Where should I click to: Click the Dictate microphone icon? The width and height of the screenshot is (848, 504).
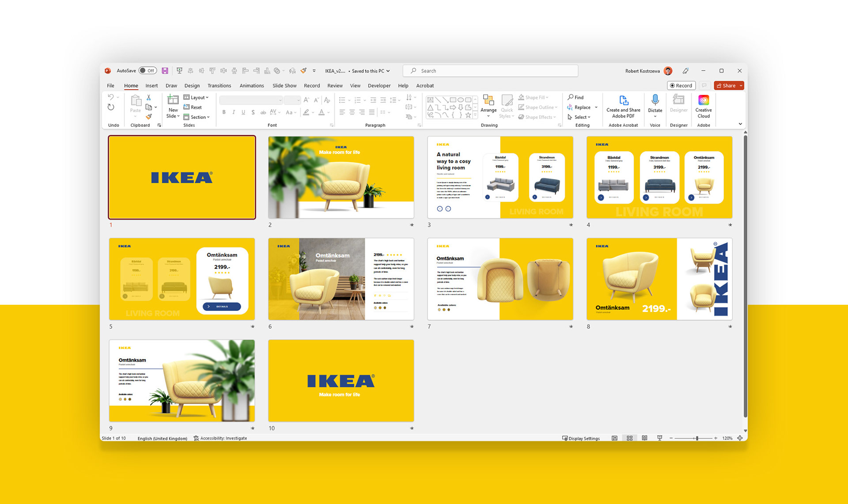tap(655, 100)
